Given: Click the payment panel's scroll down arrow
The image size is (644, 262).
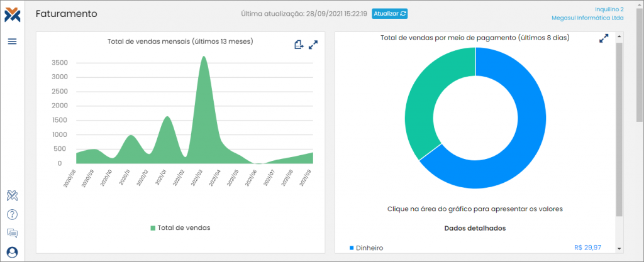Looking at the screenshot, I should (x=619, y=248).
